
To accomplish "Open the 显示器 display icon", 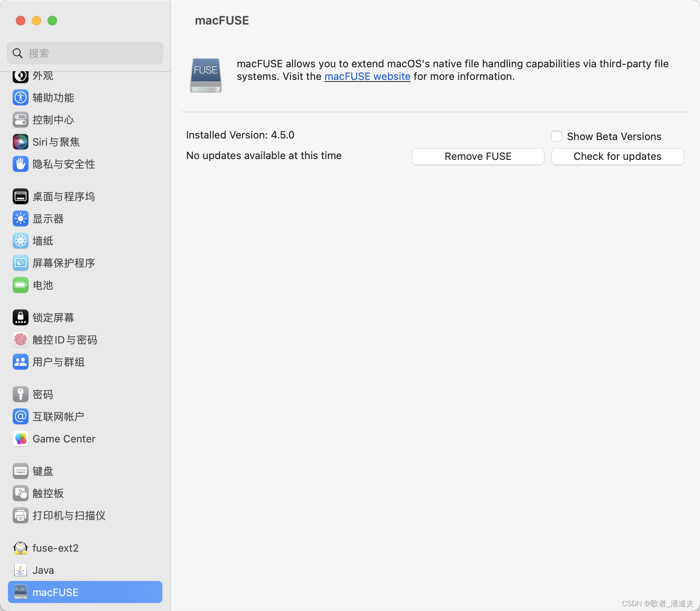I will point(21,218).
